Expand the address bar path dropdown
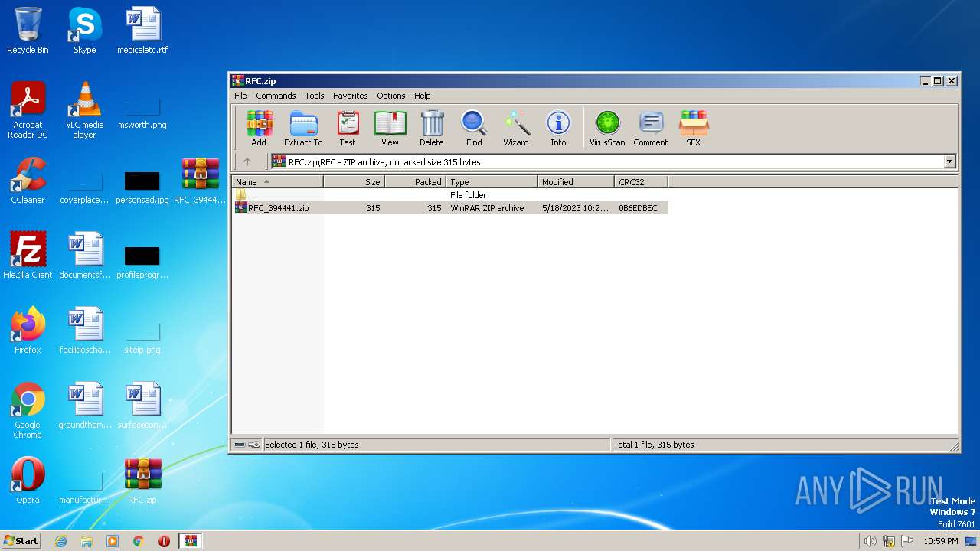 click(x=949, y=161)
